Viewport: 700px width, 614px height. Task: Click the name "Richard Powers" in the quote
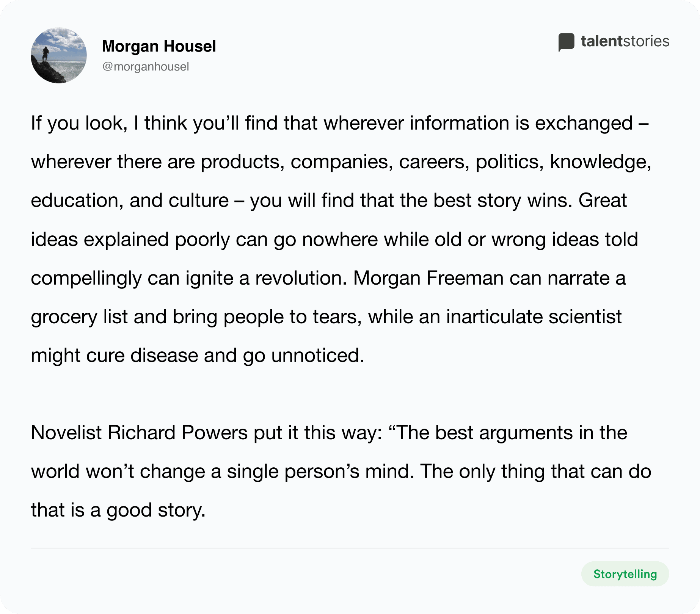click(x=177, y=433)
